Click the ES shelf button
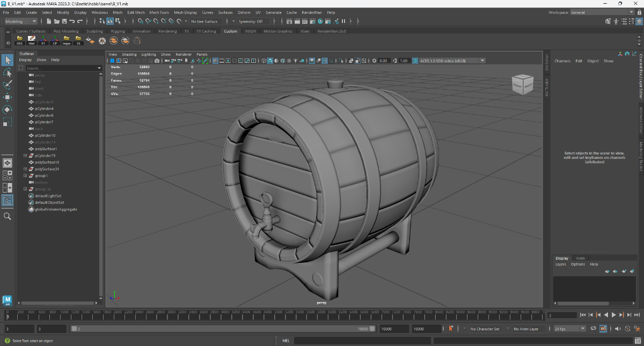644x346 pixels. tap(78, 41)
